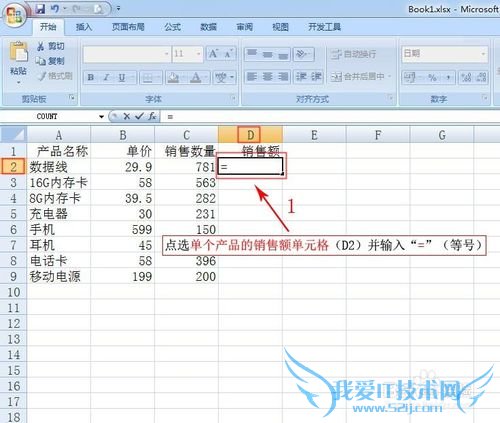
Task: Click the Office button logo
Action: (x=14, y=15)
